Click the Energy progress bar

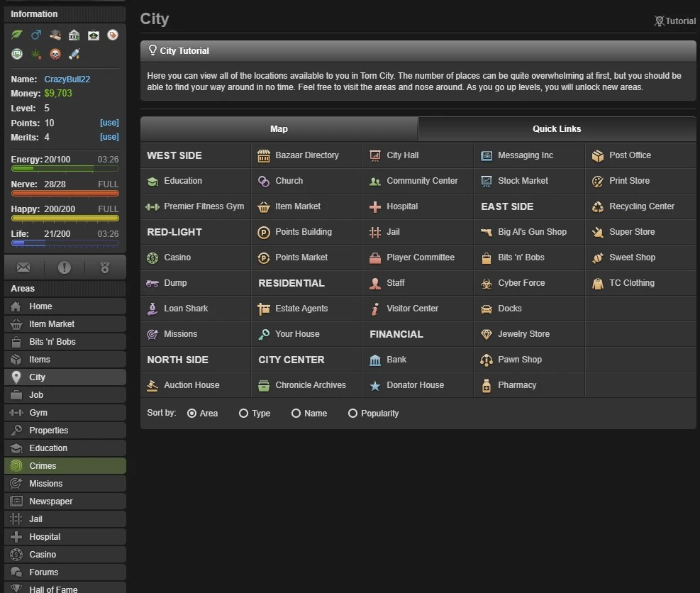65,169
